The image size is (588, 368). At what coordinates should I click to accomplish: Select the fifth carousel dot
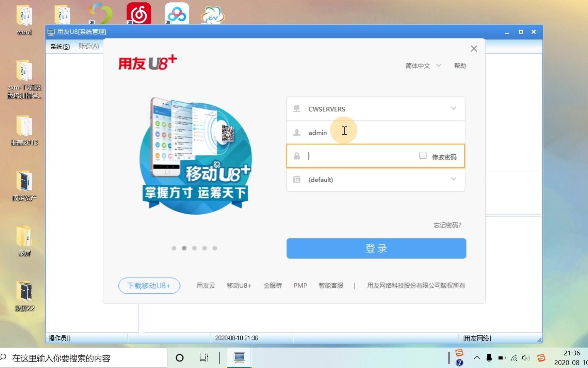click(215, 248)
